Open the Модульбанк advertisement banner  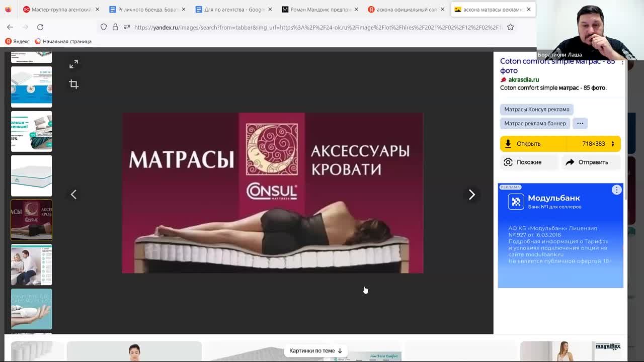(x=560, y=235)
